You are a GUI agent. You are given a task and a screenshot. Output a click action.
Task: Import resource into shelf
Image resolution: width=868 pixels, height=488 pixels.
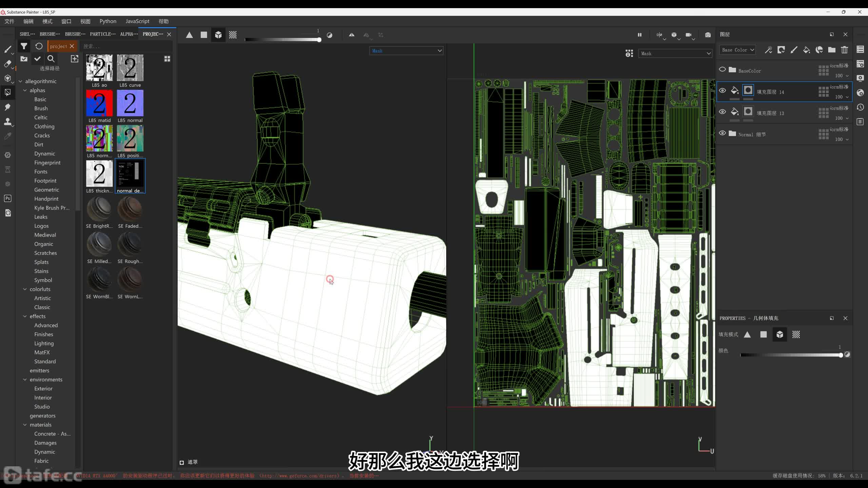[75, 59]
